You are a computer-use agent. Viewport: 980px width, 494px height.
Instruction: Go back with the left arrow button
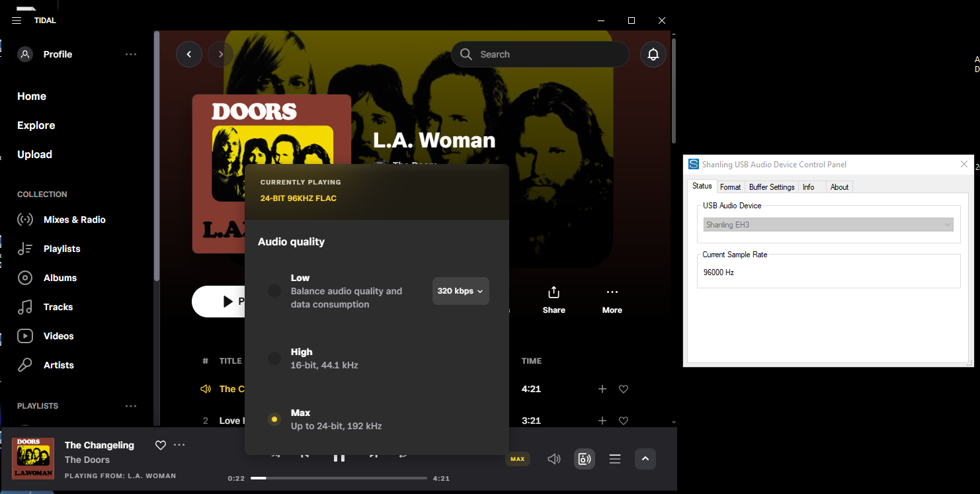click(189, 54)
